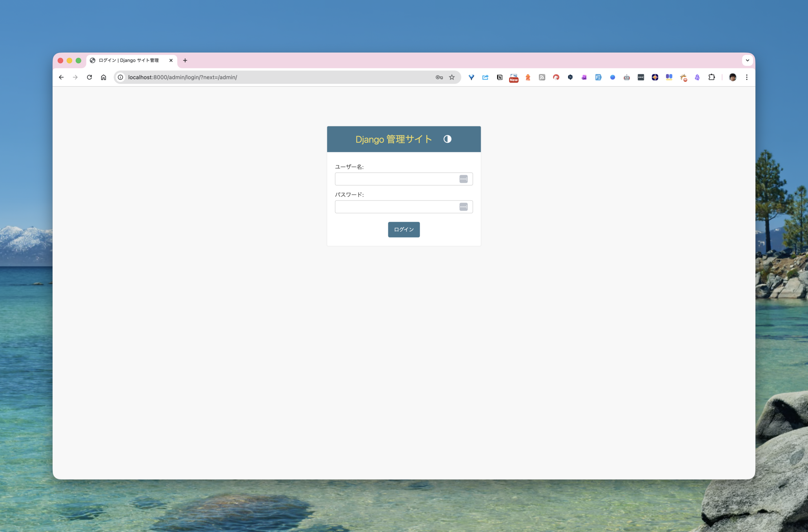This screenshot has width=808, height=532.
Task: Bookmark this page with the star icon
Action: 452,77
